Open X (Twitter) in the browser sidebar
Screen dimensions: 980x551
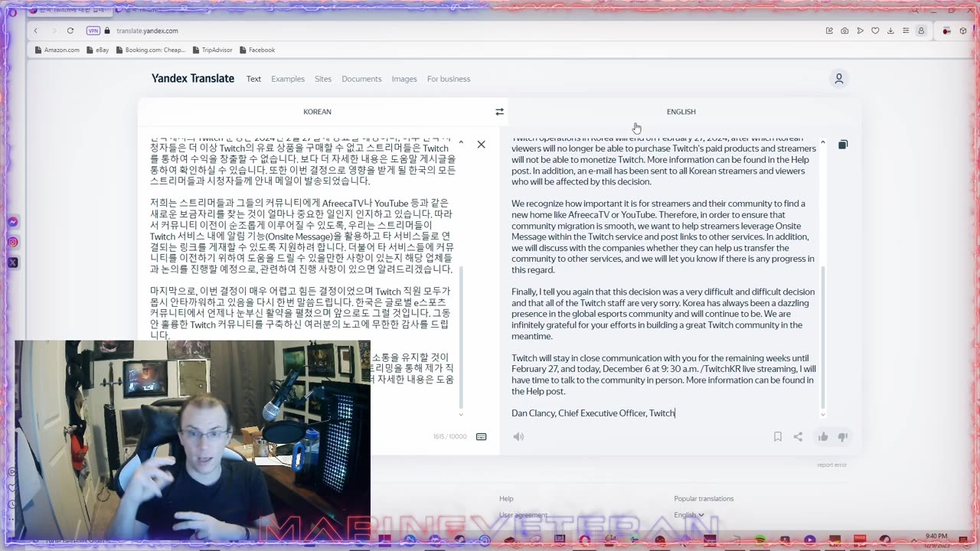coord(13,262)
